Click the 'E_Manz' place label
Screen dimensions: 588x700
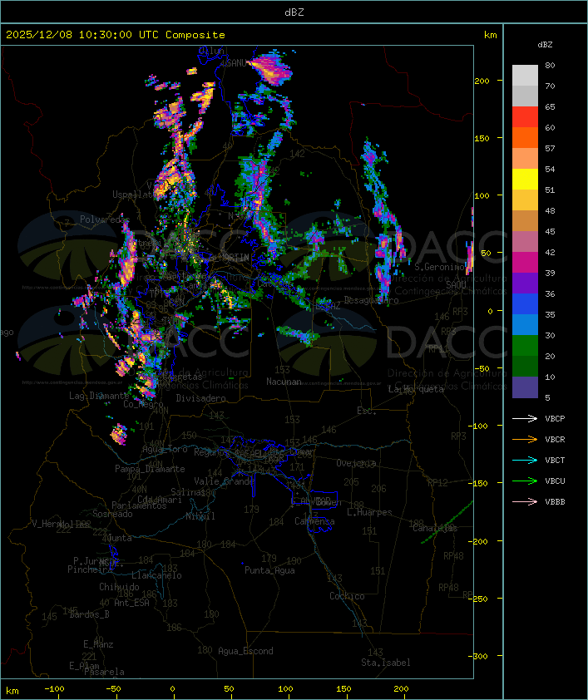point(98,644)
